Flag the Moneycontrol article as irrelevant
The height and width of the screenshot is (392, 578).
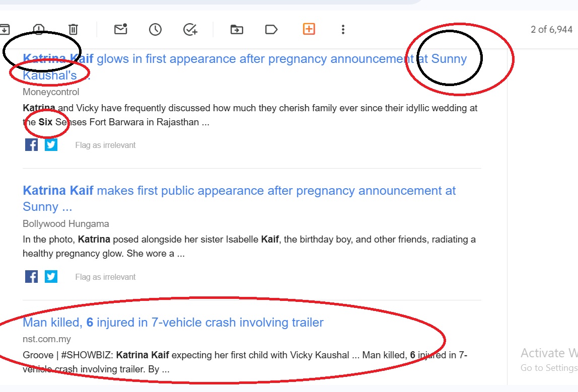[x=105, y=145]
